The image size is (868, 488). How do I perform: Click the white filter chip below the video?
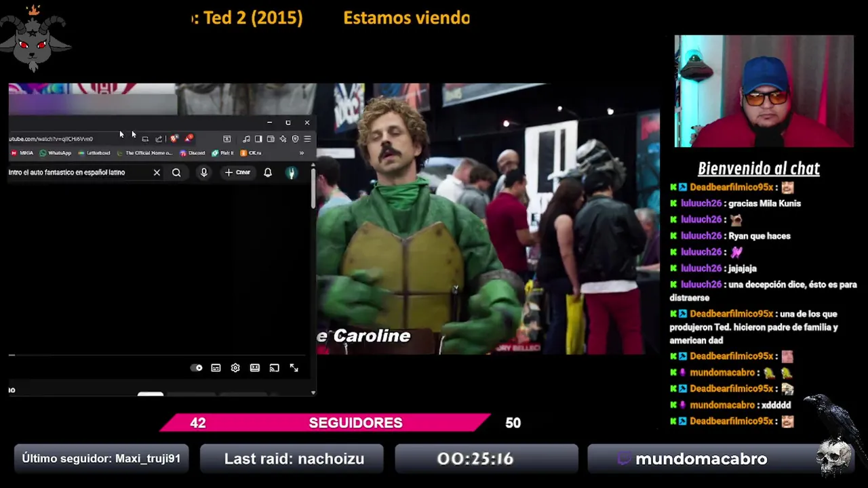tap(151, 394)
